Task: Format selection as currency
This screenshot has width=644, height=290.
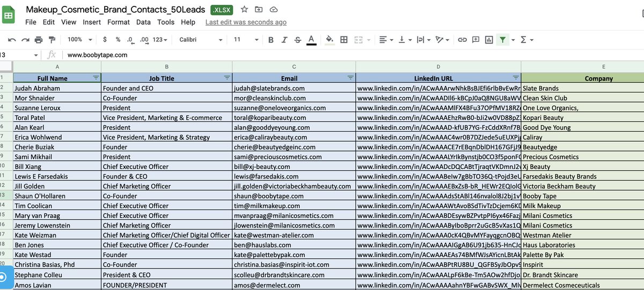Action: click(x=105, y=40)
